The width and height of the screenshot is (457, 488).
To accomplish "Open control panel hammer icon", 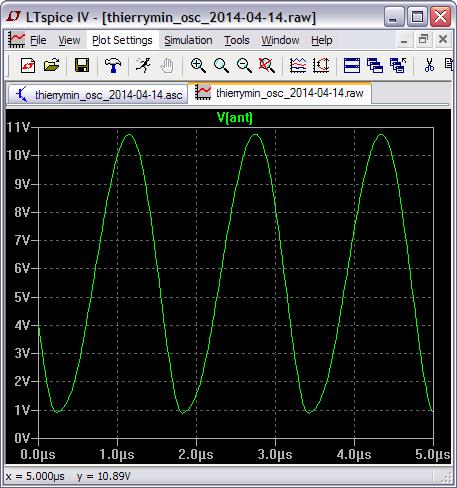I will click(x=113, y=65).
